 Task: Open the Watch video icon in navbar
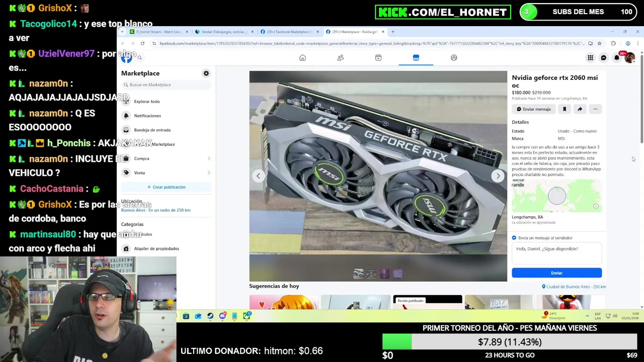point(378,58)
